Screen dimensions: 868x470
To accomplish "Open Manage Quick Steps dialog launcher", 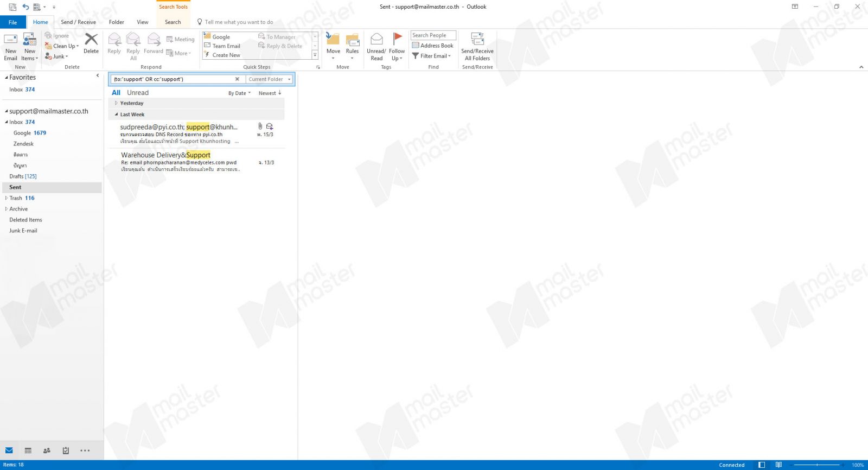I will pos(318,67).
